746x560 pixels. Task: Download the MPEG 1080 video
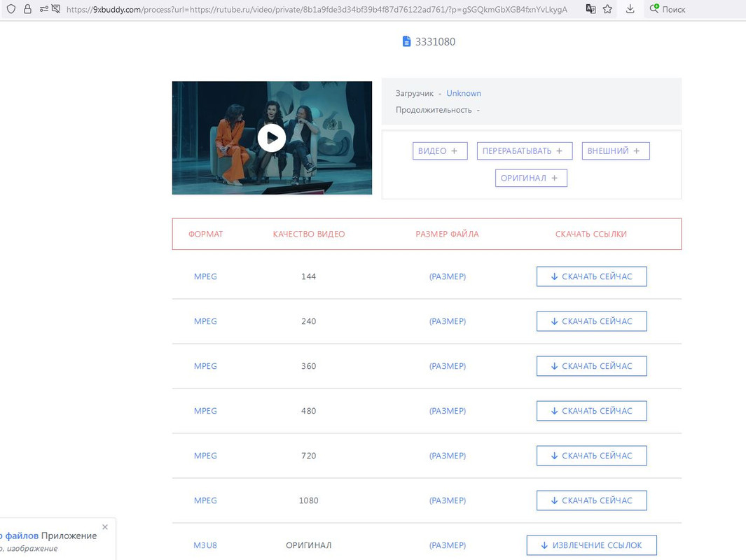coord(592,500)
